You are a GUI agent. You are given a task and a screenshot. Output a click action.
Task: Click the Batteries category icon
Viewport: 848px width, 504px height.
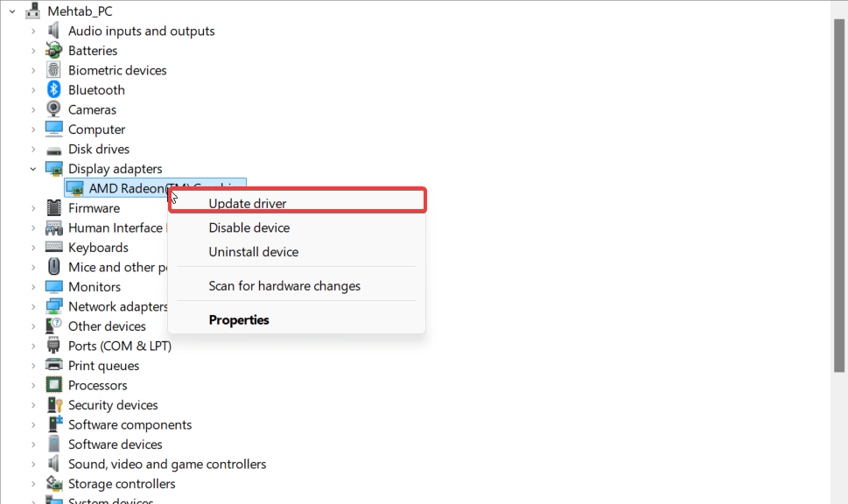click(x=53, y=50)
